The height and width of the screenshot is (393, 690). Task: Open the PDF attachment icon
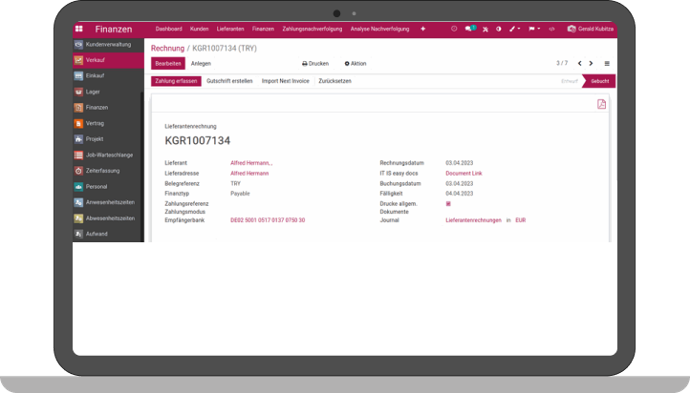(x=601, y=104)
